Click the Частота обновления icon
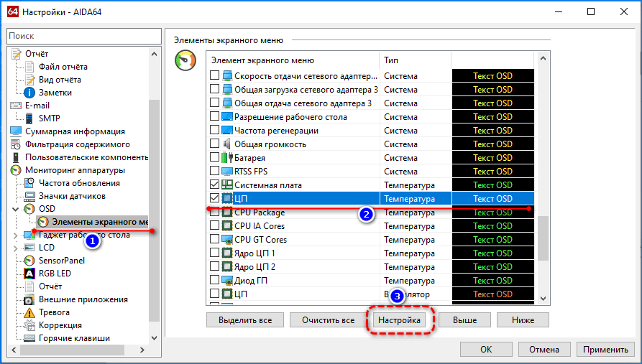 (29, 183)
